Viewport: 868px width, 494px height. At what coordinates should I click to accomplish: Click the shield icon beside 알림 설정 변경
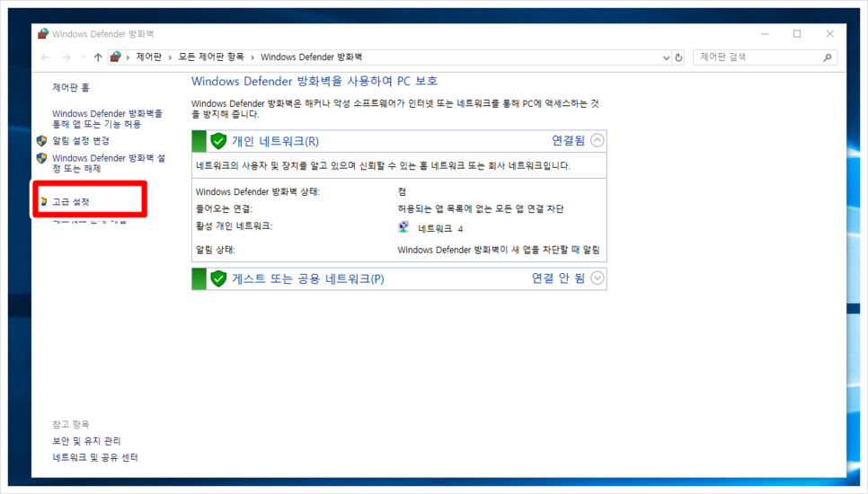[41, 140]
